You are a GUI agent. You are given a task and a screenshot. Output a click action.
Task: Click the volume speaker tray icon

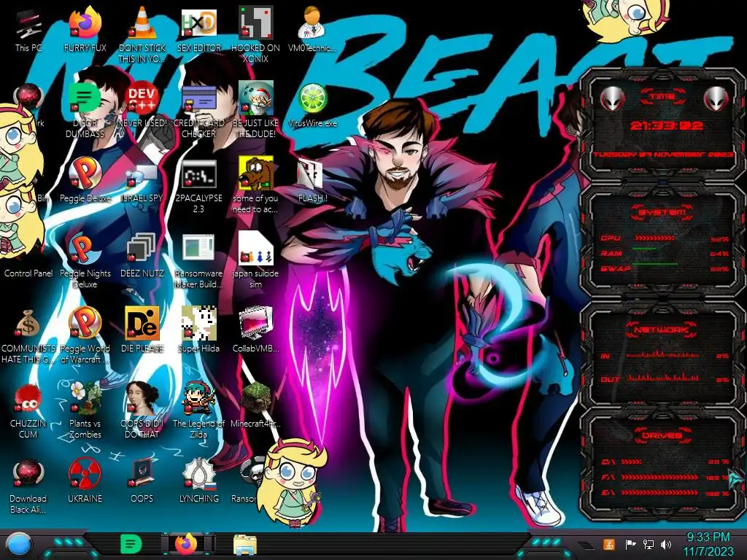point(666,544)
